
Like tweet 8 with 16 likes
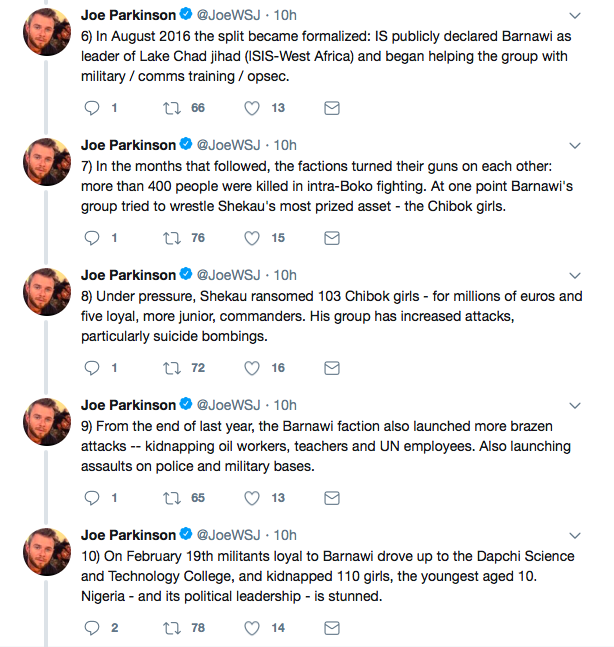[252, 368]
